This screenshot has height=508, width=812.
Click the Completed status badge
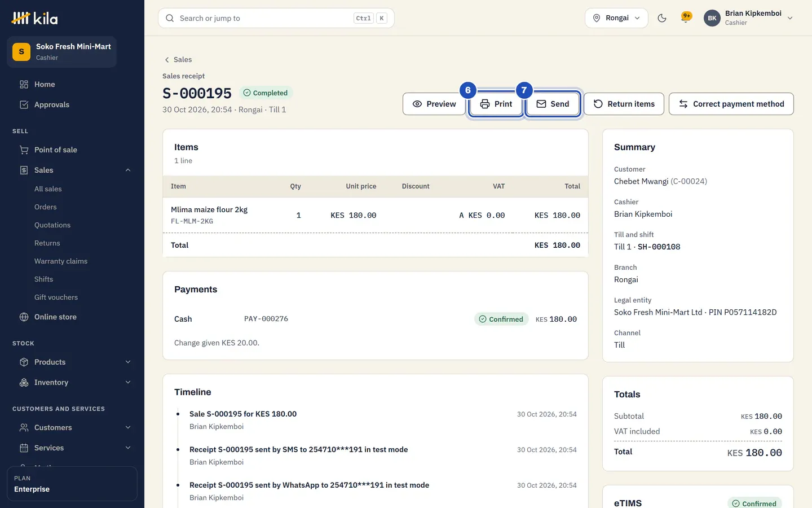(x=265, y=93)
